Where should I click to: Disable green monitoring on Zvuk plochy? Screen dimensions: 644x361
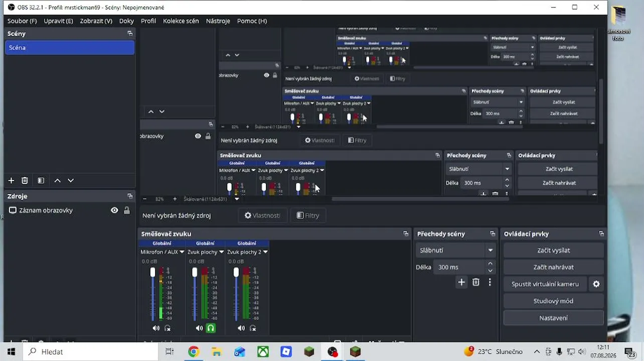click(x=211, y=328)
